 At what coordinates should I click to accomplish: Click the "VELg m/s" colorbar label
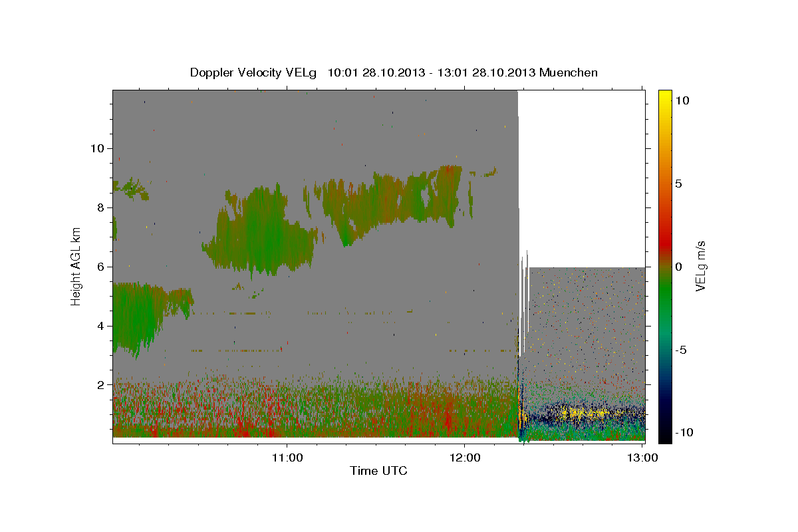pos(700,265)
